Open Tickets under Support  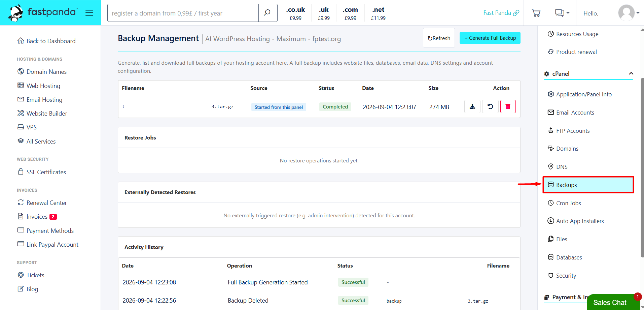31,275
